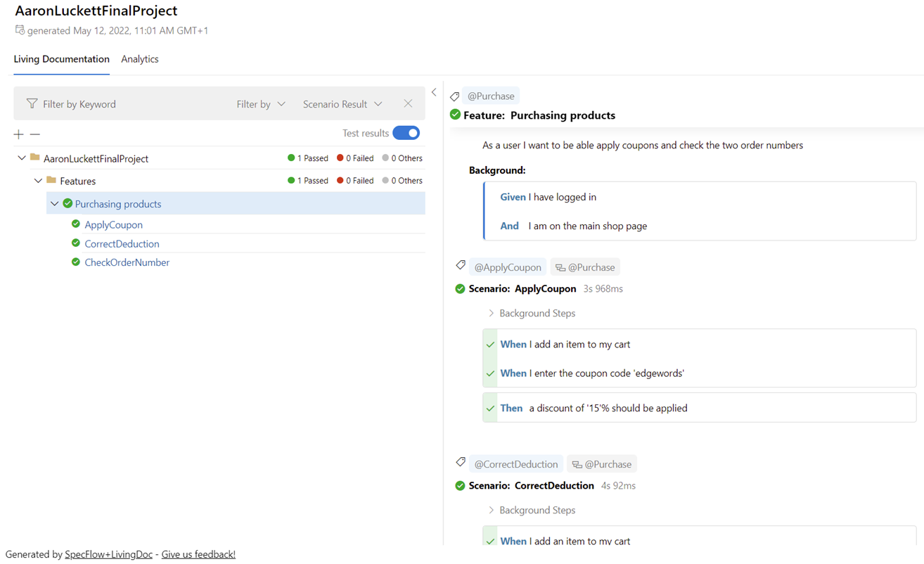Click inherited @Purchase tag next to @CorrectDeduction
This screenshot has width=924, height=564.
(x=602, y=464)
